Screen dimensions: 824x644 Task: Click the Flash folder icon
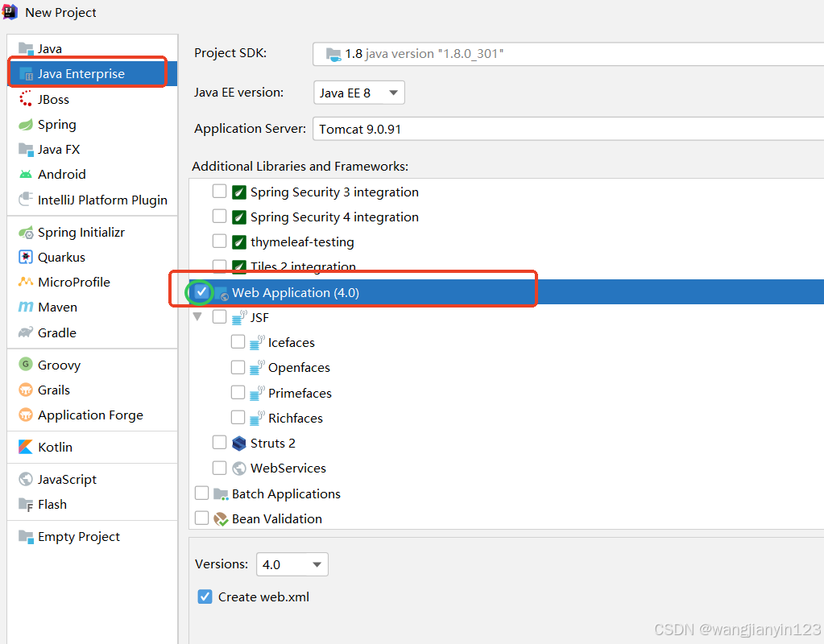[26, 504]
